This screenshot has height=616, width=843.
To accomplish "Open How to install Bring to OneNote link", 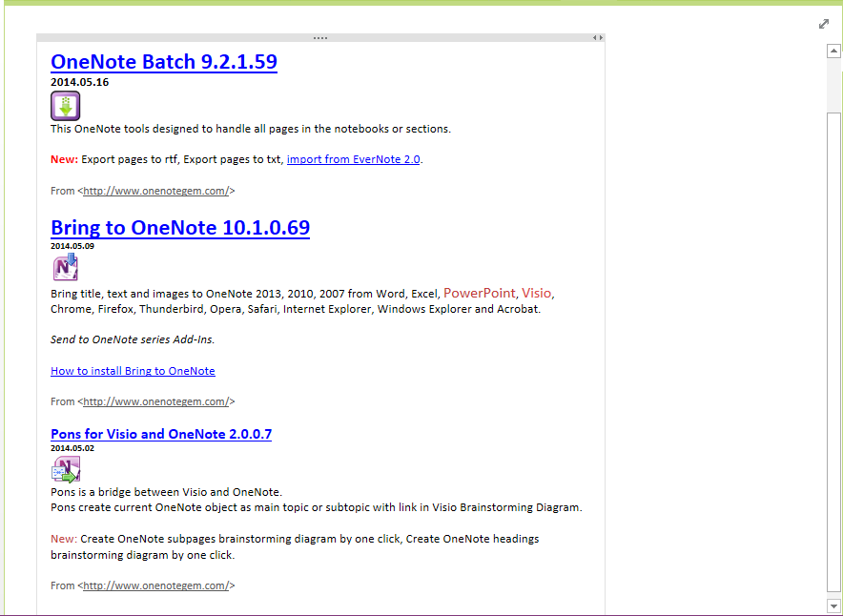I will tap(133, 371).
